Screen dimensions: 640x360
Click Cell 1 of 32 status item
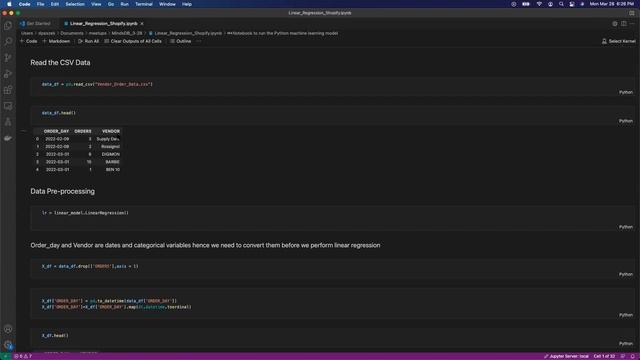604,356
